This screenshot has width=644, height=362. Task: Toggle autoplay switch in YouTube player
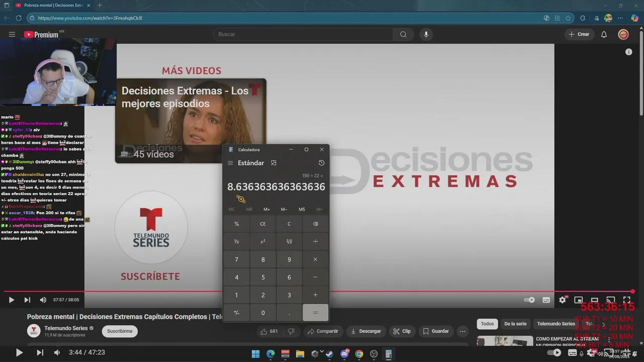pyautogui.click(x=529, y=300)
